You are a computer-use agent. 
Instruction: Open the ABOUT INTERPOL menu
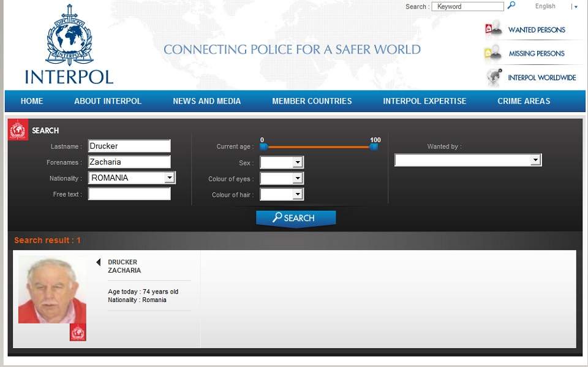pos(108,101)
